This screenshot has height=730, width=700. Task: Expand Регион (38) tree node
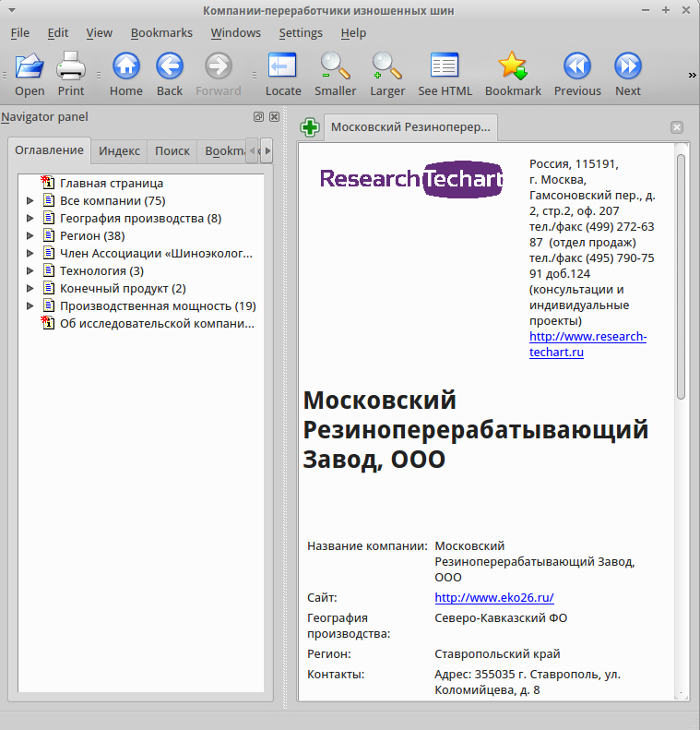point(30,235)
